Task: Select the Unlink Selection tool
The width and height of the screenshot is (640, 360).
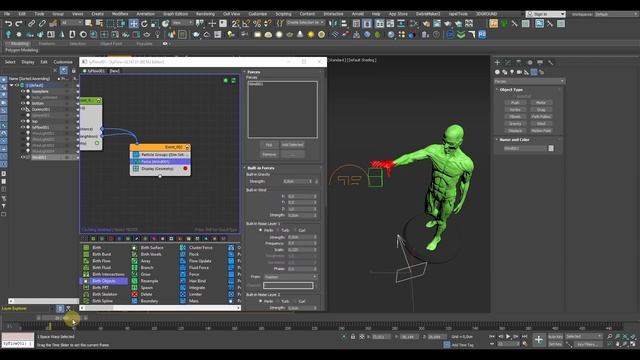Action: tap(42, 24)
